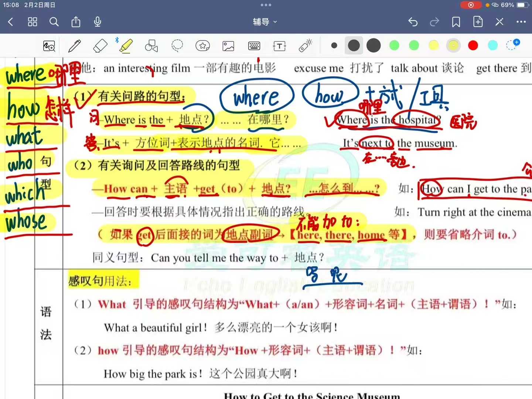Toggle read-only mode using crossed pencil icon
Screen dimensions: 532x399
pyautogui.click(x=499, y=22)
